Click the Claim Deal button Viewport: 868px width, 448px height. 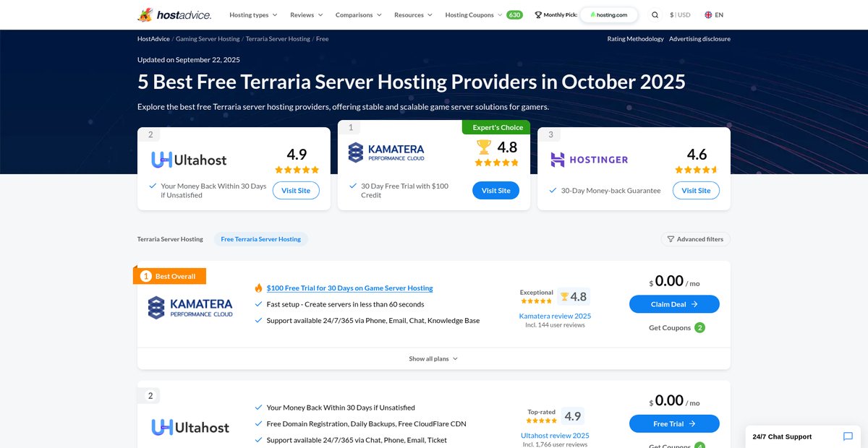coord(674,304)
